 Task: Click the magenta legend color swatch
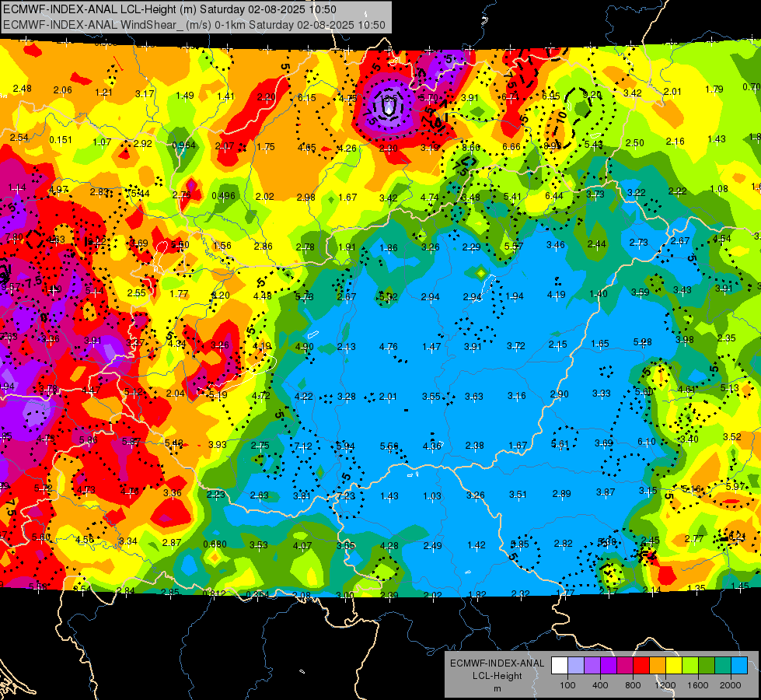625,666
